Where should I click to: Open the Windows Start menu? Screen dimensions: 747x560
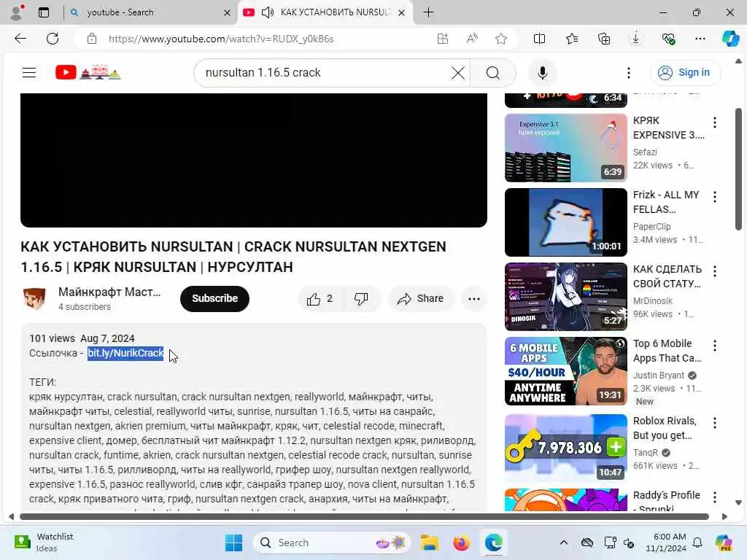(x=233, y=542)
